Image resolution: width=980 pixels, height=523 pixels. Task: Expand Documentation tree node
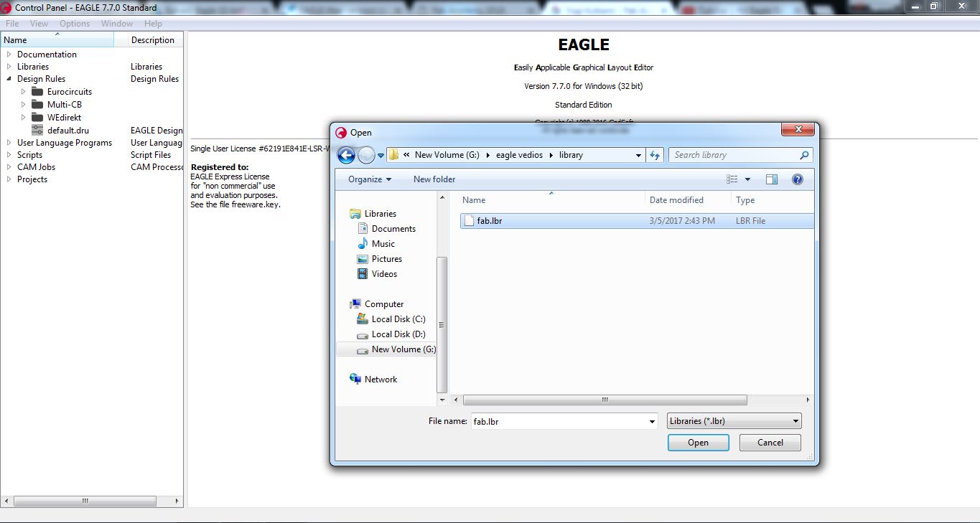click(x=9, y=55)
